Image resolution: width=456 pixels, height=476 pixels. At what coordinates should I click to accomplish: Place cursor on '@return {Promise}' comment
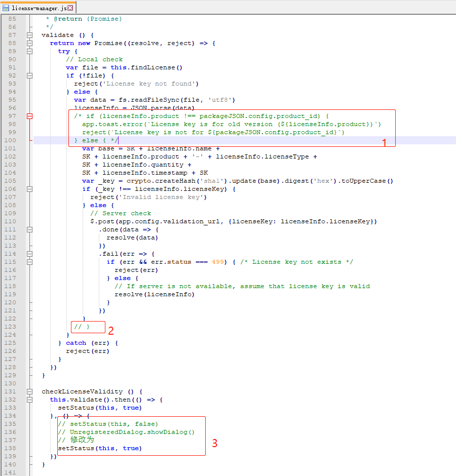pyautogui.click(x=88, y=19)
